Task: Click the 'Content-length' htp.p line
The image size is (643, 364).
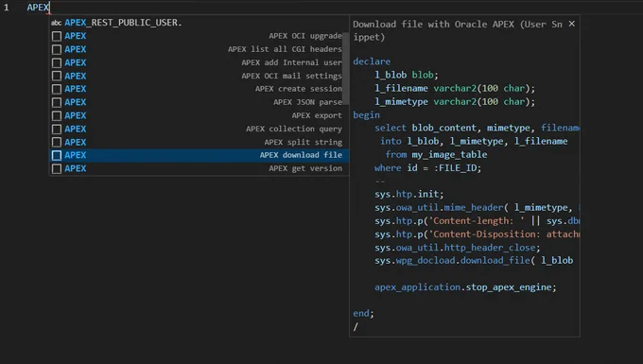Action: point(477,221)
